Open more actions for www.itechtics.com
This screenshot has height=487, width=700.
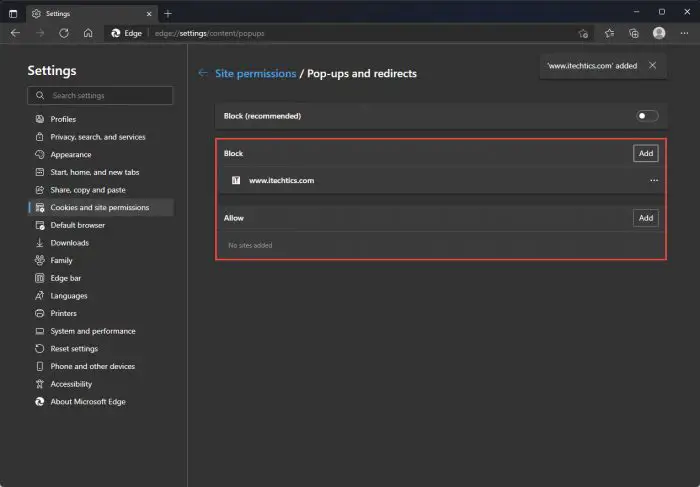click(x=654, y=180)
